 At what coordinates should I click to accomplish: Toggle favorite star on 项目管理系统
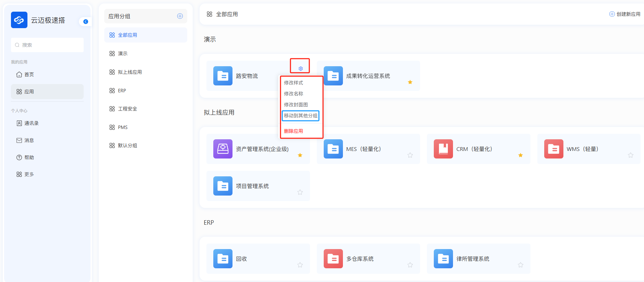click(x=300, y=192)
